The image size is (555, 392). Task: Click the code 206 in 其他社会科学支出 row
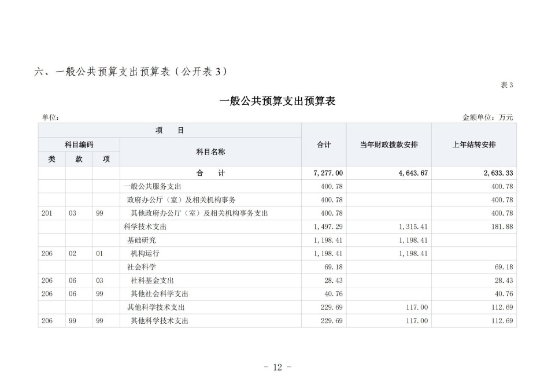coord(47,294)
